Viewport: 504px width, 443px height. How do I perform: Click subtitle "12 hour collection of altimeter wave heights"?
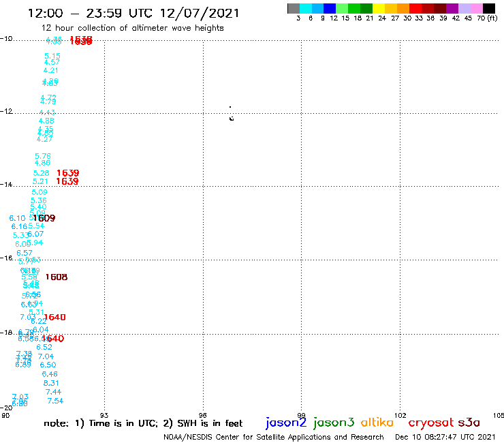click(x=132, y=28)
